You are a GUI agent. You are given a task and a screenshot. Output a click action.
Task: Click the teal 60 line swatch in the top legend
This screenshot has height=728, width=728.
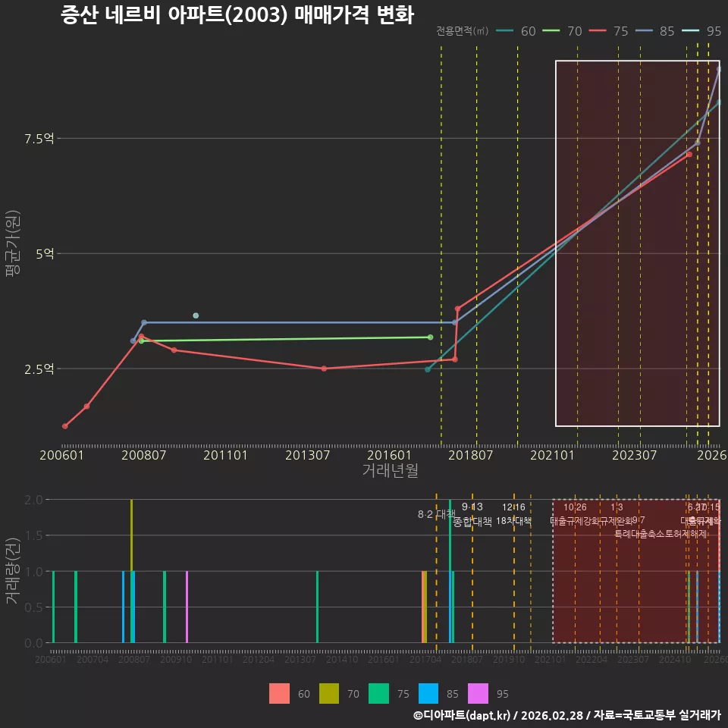pos(505,30)
